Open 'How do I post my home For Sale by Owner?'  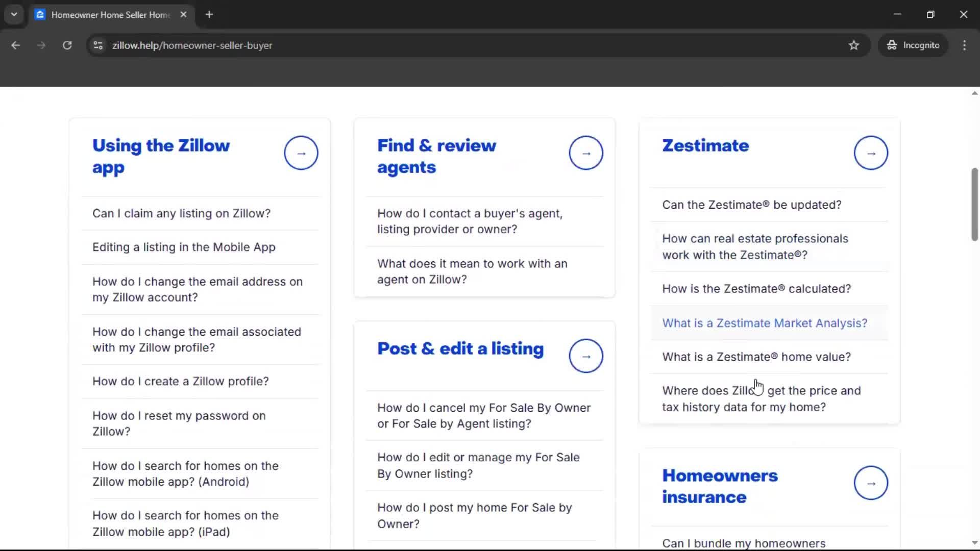pyautogui.click(x=474, y=515)
